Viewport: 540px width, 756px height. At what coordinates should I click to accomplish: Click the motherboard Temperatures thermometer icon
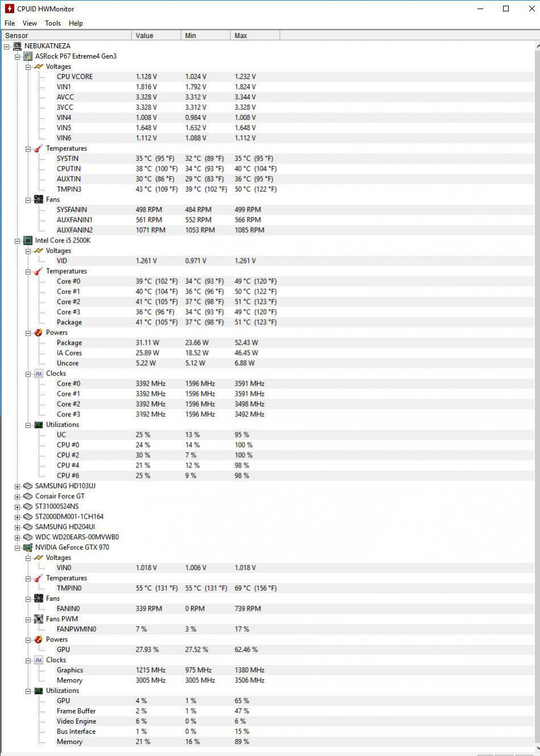point(39,148)
